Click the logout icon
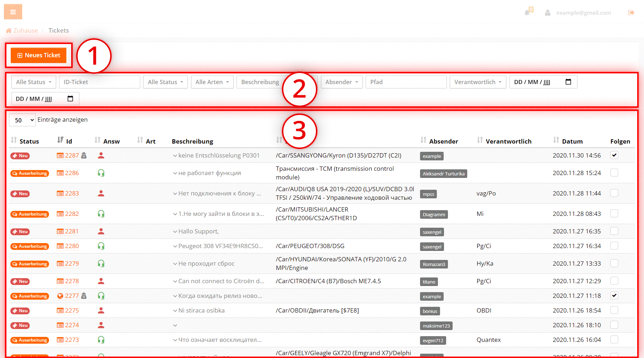This screenshot has height=358, width=644. 631,13
